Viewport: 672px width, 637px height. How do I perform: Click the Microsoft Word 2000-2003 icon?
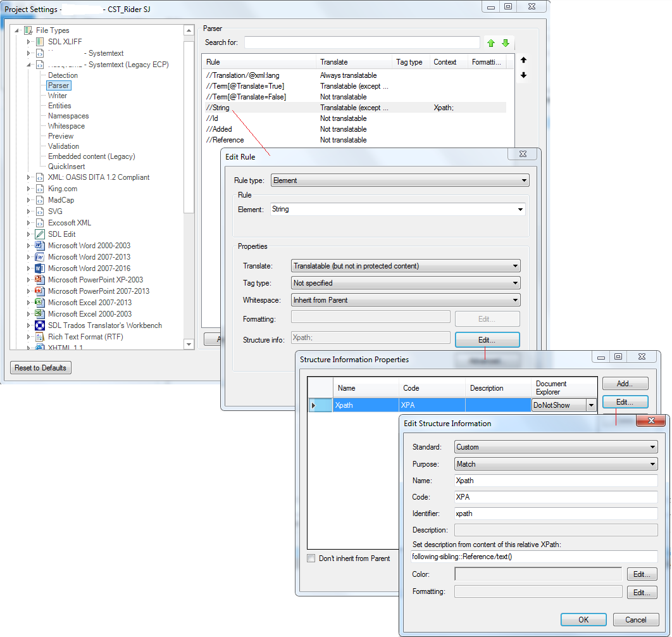(40, 245)
